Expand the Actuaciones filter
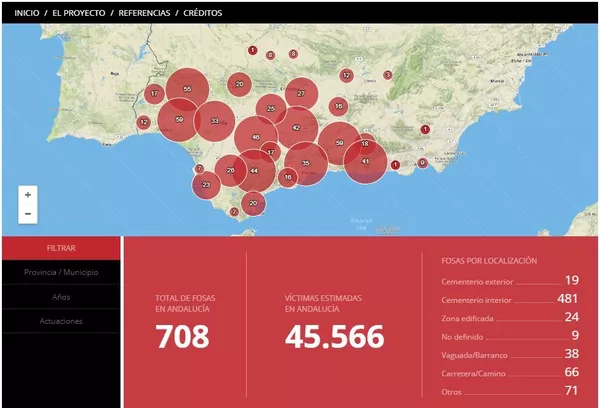 coord(61,321)
